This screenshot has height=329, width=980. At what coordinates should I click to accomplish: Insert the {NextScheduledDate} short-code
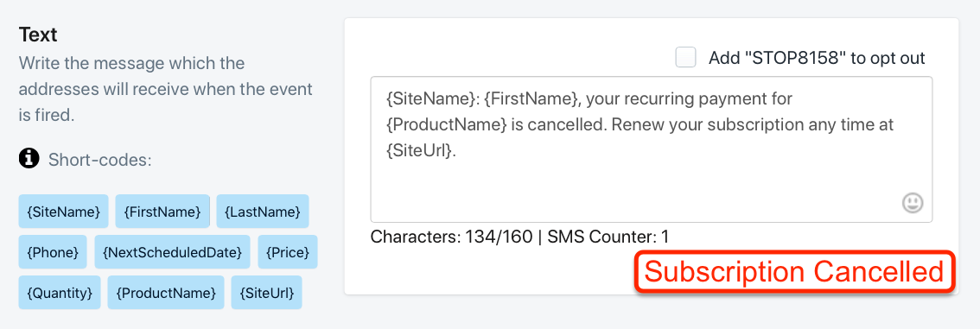[172, 252]
